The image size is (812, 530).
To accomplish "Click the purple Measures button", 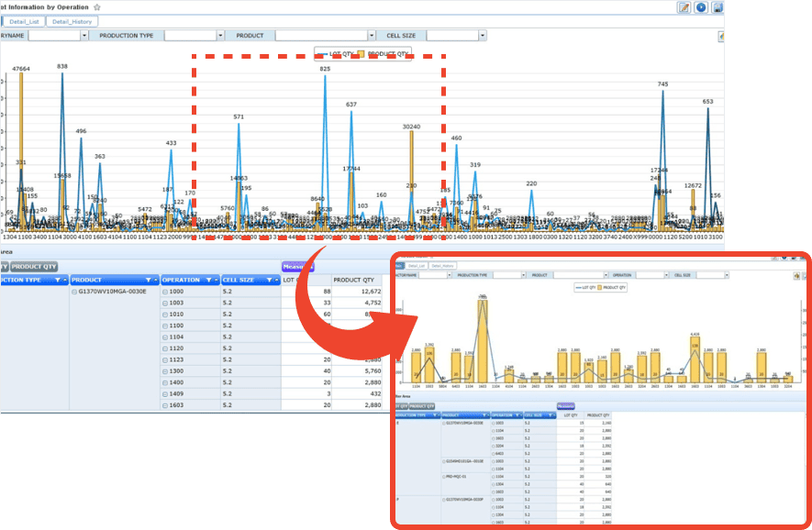I will pyautogui.click(x=298, y=267).
